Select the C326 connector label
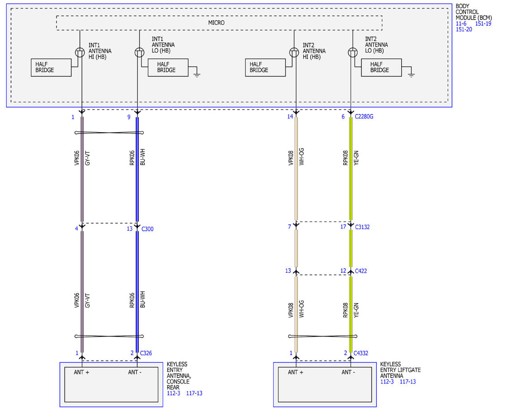 [146, 353]
